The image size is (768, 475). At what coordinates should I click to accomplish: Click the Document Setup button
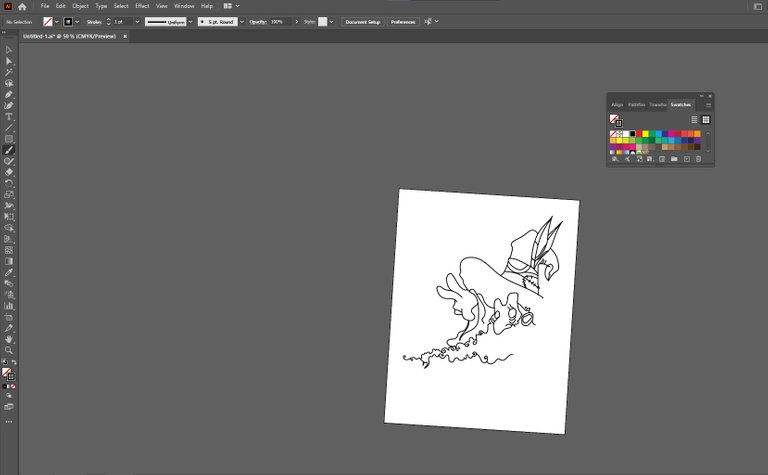click(x=362, y=22)
